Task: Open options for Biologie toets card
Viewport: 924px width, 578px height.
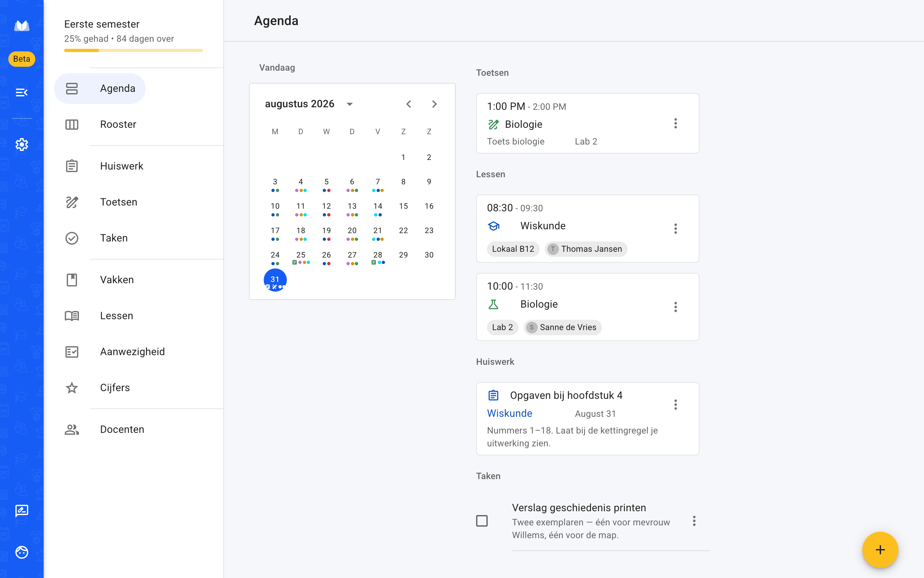Action: point(675,124)
